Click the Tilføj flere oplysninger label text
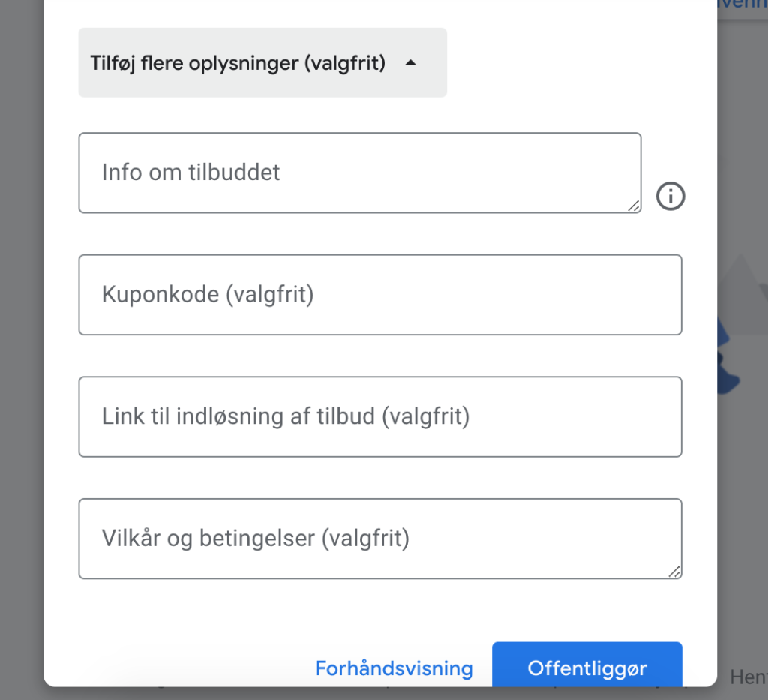Screen dimensions: 768x700 238,63
